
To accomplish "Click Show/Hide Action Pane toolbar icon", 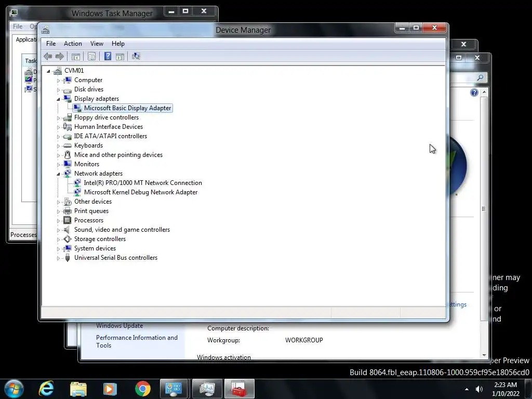I will point(120,56).
